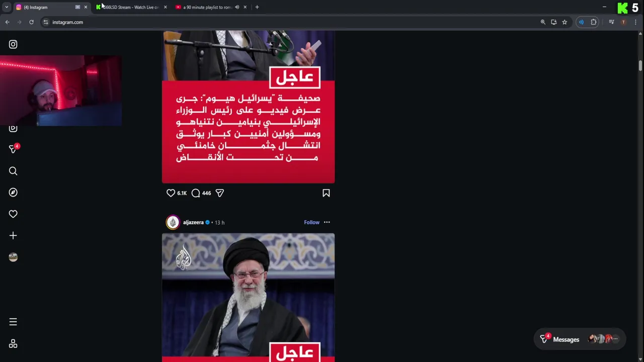Like the post with 6.1K likes
644x362 pixels.
pos(171,193)
